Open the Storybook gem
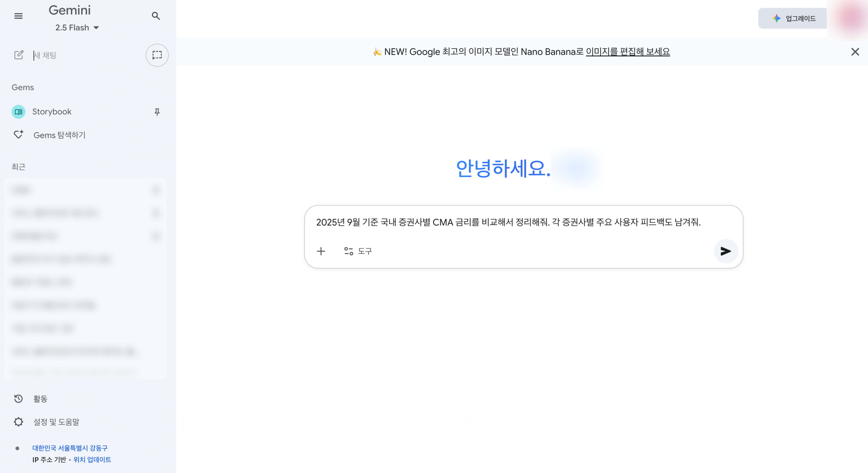Viewport: 868px width, 473px height. 52,112
